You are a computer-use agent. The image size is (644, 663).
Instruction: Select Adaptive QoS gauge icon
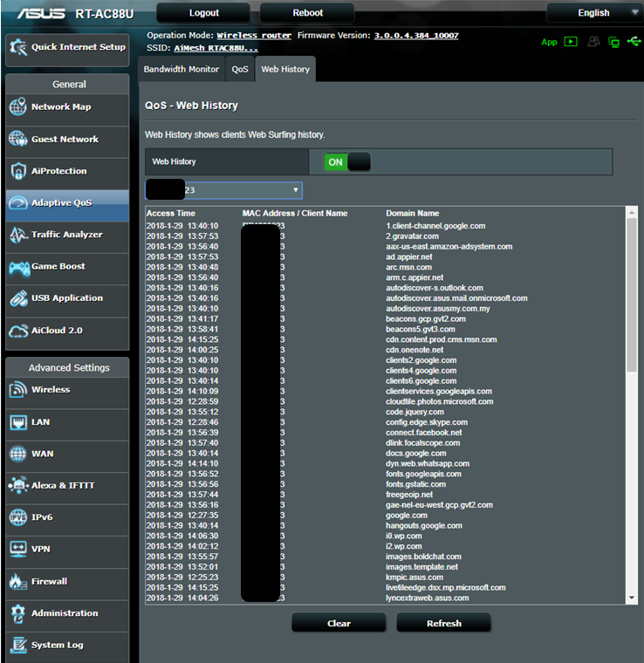tap(17, 203)
